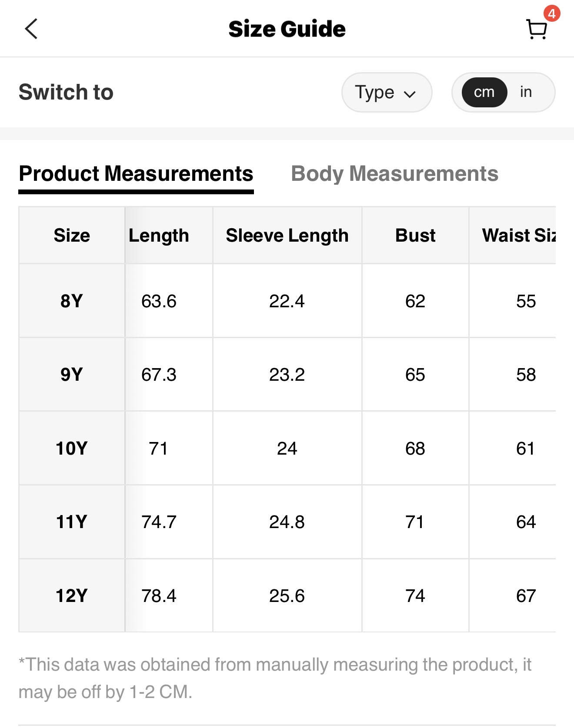Tap the cart badge showing 4
This screenshot has width=574, height=728.
(551, 13)
